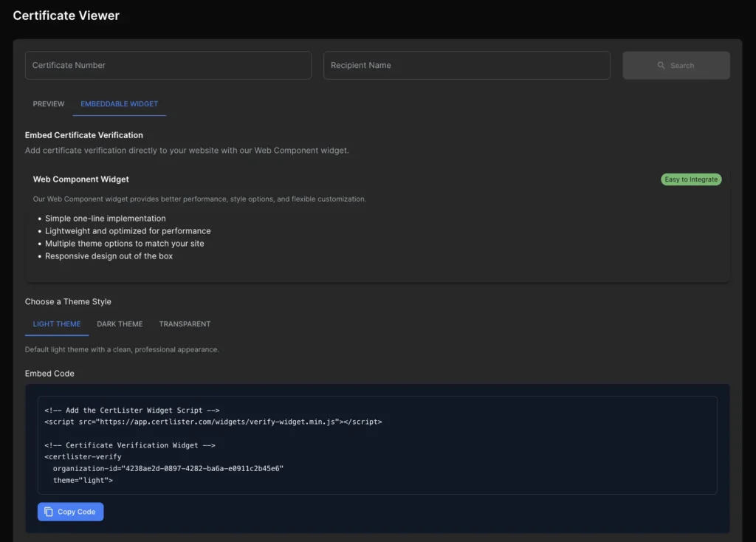Click the Embed Code label
Viewport: 756px width, 542px height.
pos(49,373)
